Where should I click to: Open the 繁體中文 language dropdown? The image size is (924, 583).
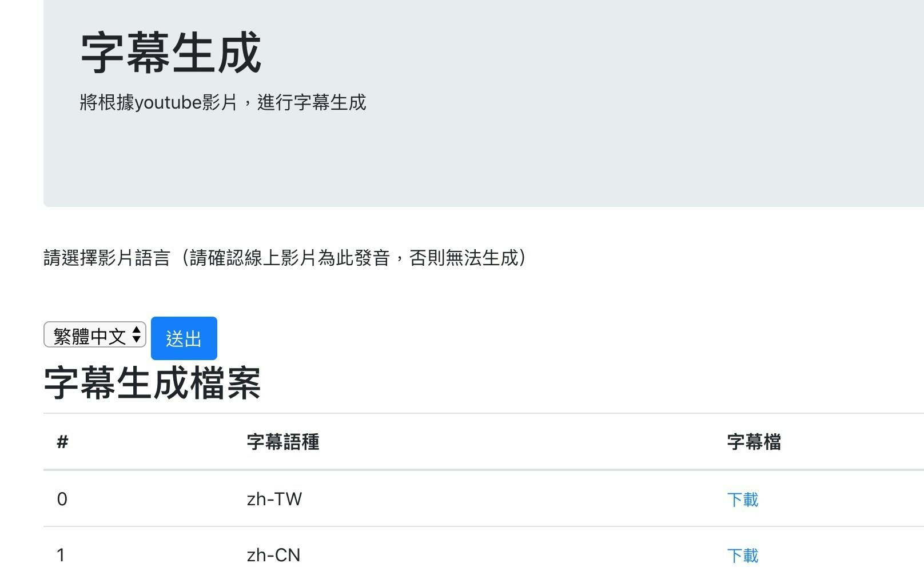tap(90, 336)
